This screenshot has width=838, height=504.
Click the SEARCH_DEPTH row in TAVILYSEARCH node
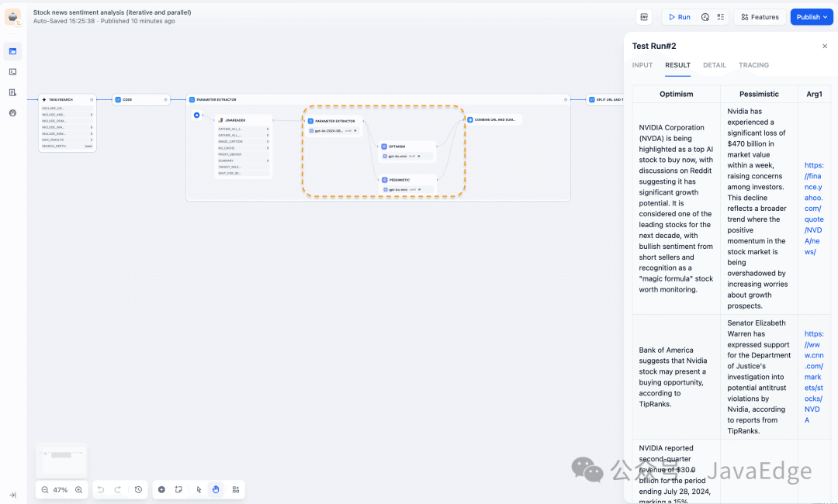[x=68, y=147]
